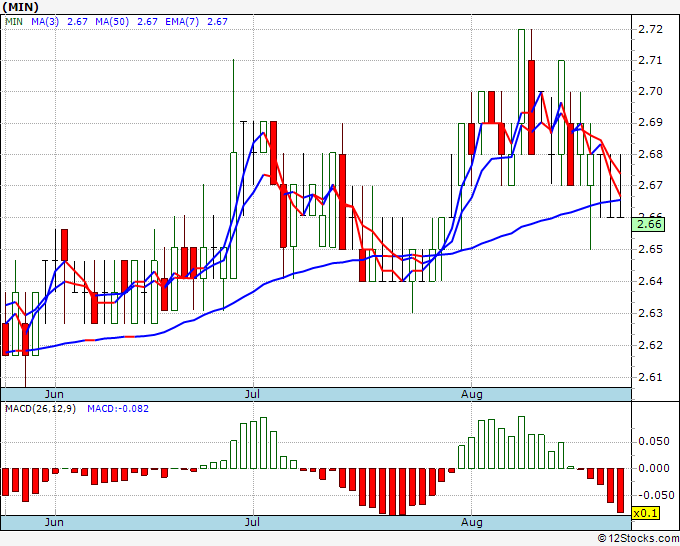
Task: Click the 2.67 price axis label
Action: [651, 186]
